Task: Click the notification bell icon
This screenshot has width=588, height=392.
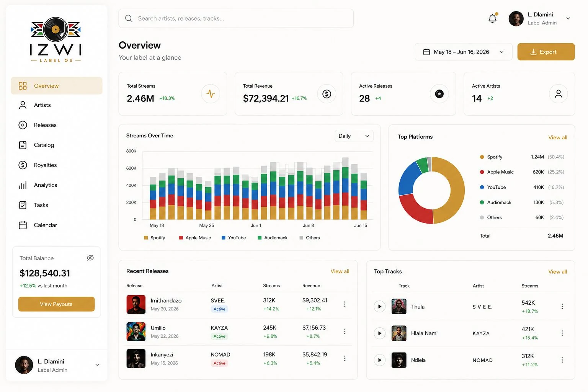Action: click(493, 18)
